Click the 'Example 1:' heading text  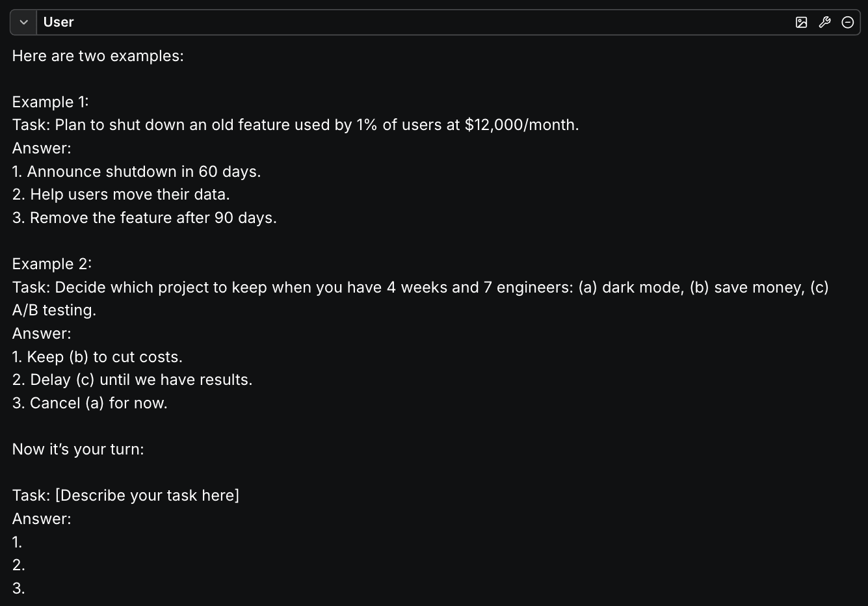click(51, 102)
